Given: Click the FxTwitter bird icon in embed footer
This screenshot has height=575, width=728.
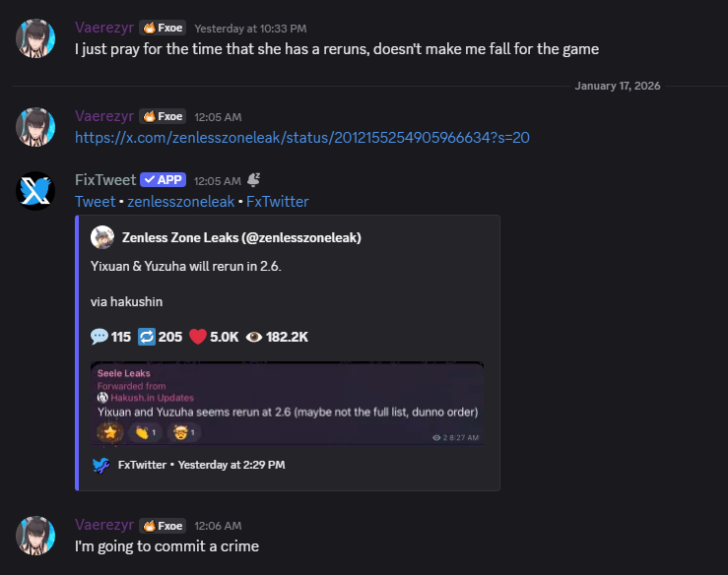Looking at the screenshot, I should 100,465.
